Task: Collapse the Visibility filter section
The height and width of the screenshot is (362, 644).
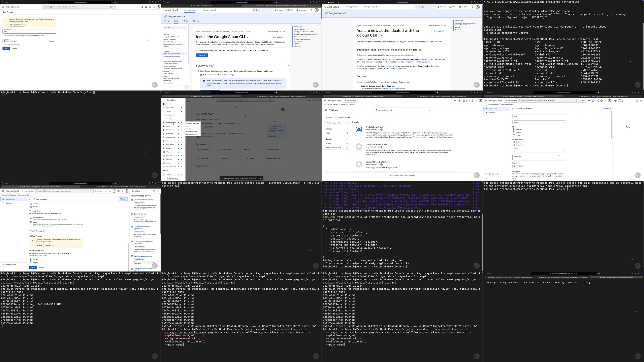Action: tap(347, 129)
